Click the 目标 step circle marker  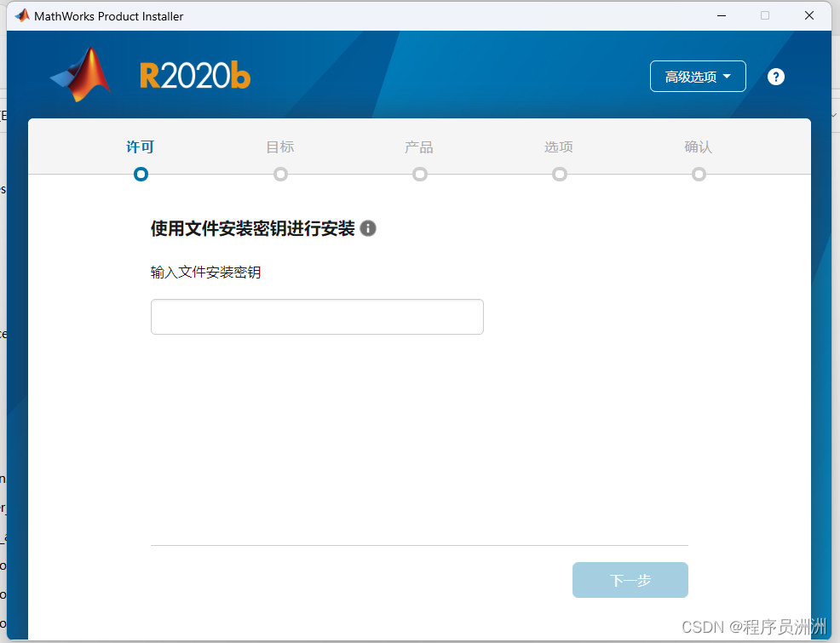pos(281,174)
